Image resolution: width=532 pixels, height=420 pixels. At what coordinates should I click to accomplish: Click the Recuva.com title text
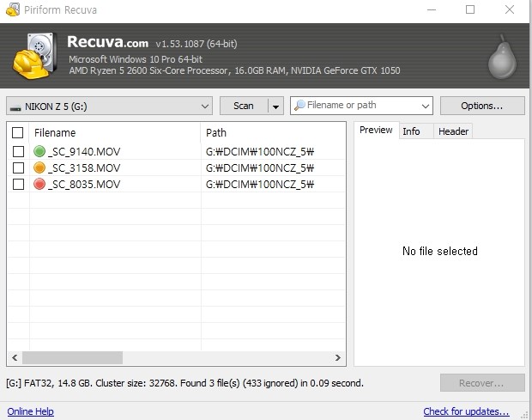(107, 42)
